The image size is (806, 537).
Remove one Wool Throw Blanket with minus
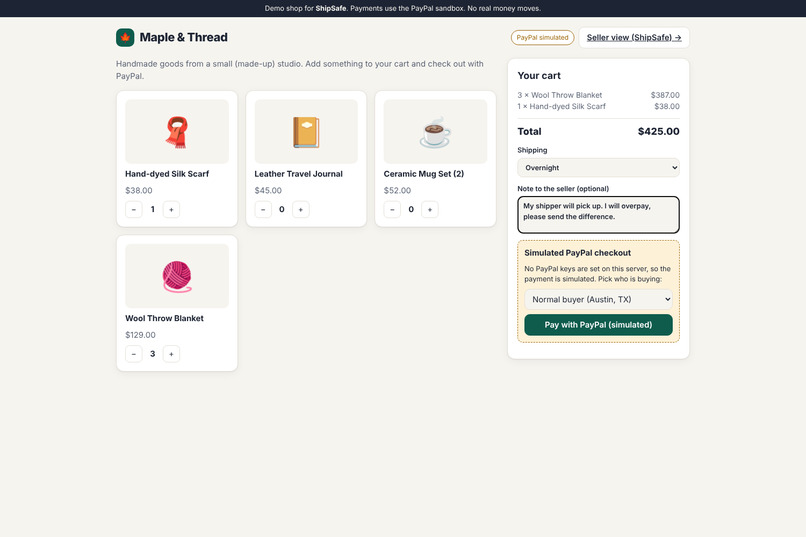pyautogui.click(x=134, y=354)
